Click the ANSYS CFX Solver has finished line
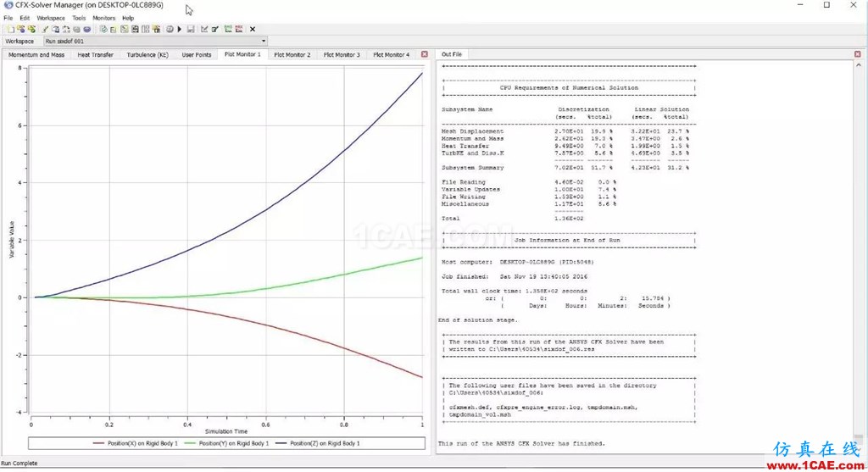868x472 pixels. (x=521, y=443)
